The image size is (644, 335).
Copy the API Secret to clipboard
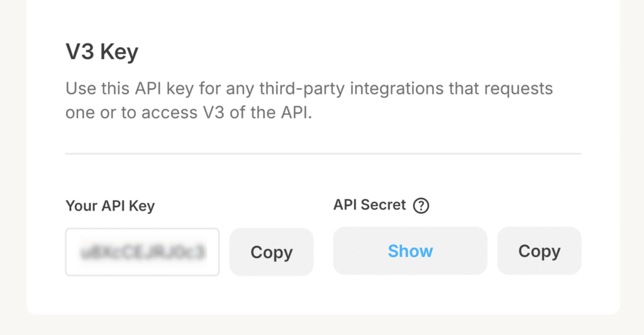tap(539, 251)
